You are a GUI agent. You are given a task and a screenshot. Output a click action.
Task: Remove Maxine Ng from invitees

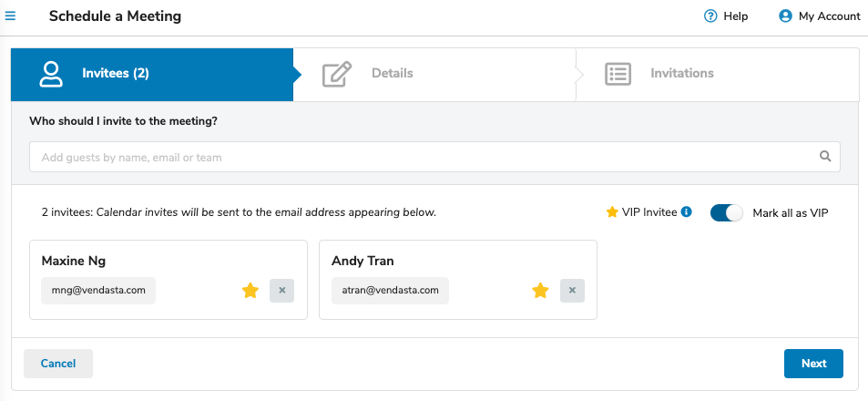click(281, 290)
